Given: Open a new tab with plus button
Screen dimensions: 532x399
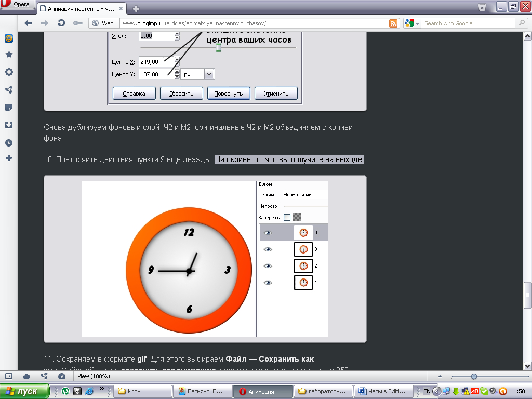Looking at the screenshot, I should coord(136,9).
